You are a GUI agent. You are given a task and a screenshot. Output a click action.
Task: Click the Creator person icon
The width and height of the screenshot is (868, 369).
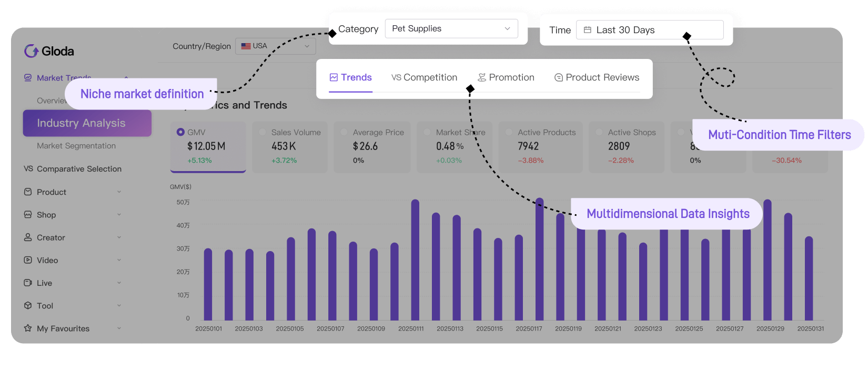[x=28, y=237]
